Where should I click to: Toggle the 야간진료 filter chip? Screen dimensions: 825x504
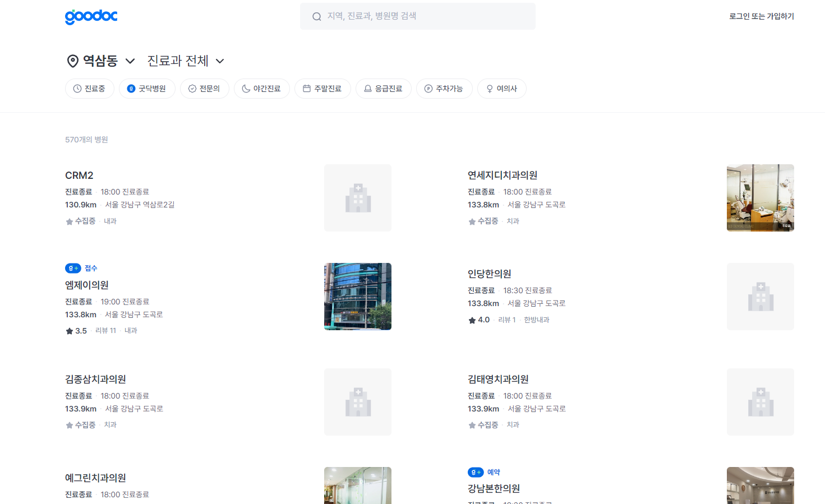[262, 89]
